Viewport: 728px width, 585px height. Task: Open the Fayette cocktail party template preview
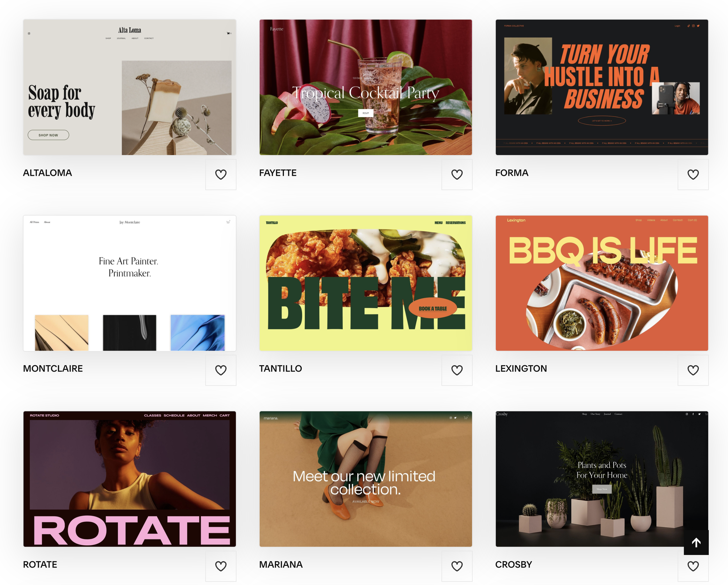coord(366,87)
